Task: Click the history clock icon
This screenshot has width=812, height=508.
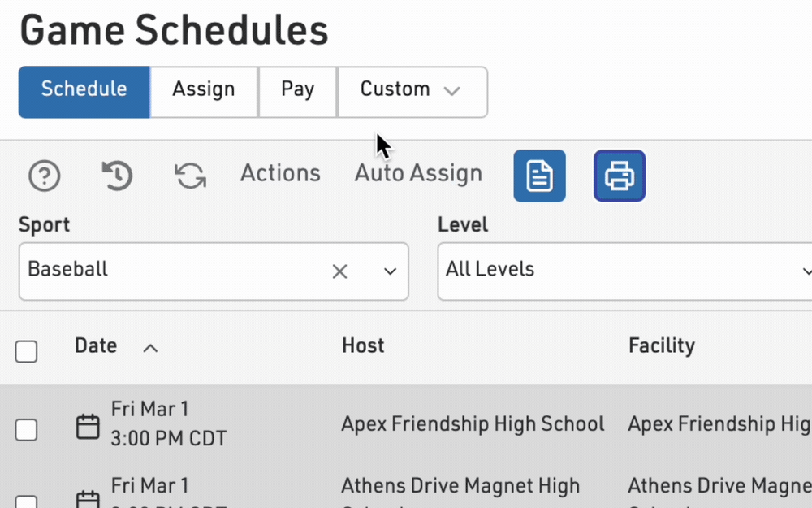Action: (x=117, y=176)
